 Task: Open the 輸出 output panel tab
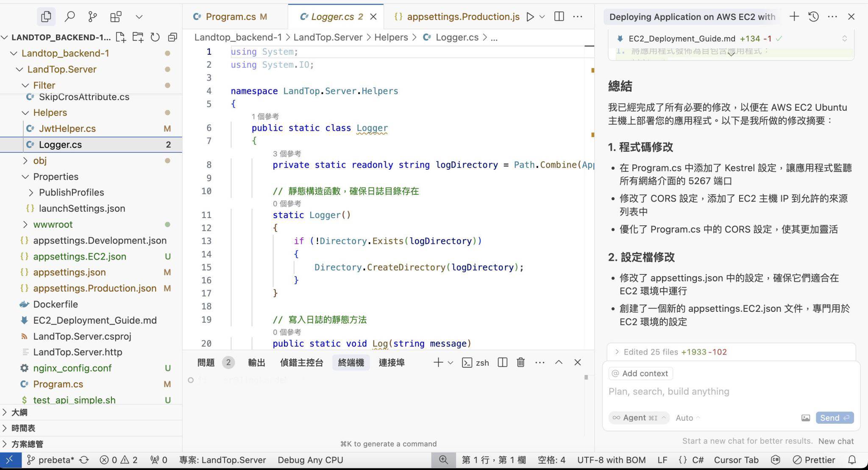(256, 362)
